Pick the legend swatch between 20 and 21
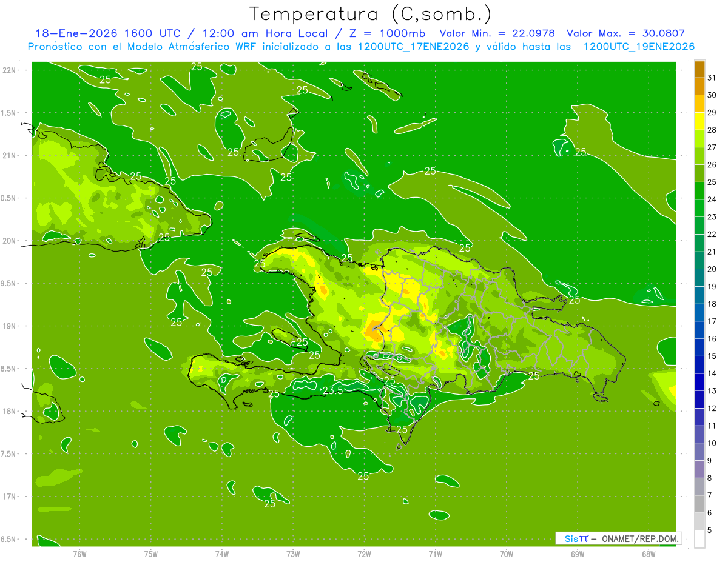Viewport: 728px width, 562px height. click(699, 260)
